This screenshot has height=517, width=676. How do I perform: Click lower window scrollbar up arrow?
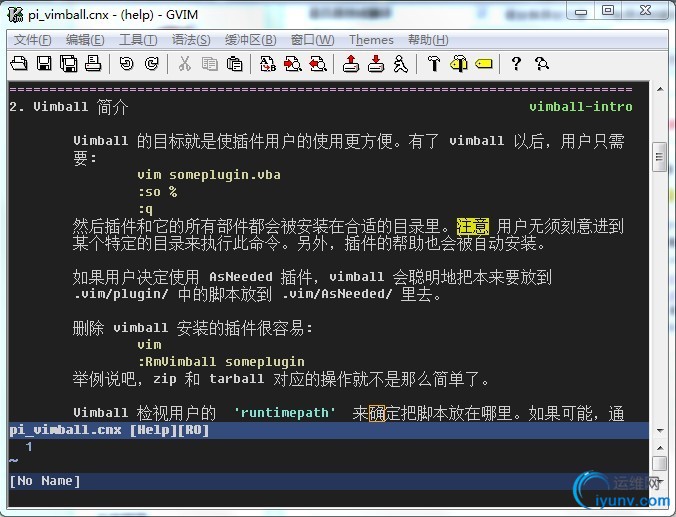coord(660,448)
